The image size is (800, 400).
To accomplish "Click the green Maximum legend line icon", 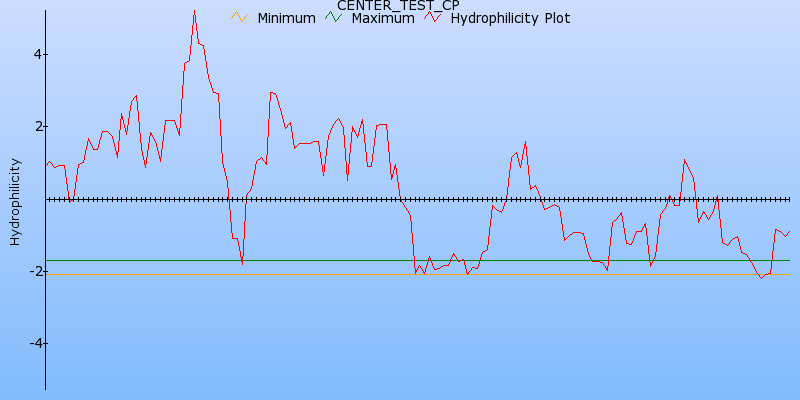I will point(334,17).
